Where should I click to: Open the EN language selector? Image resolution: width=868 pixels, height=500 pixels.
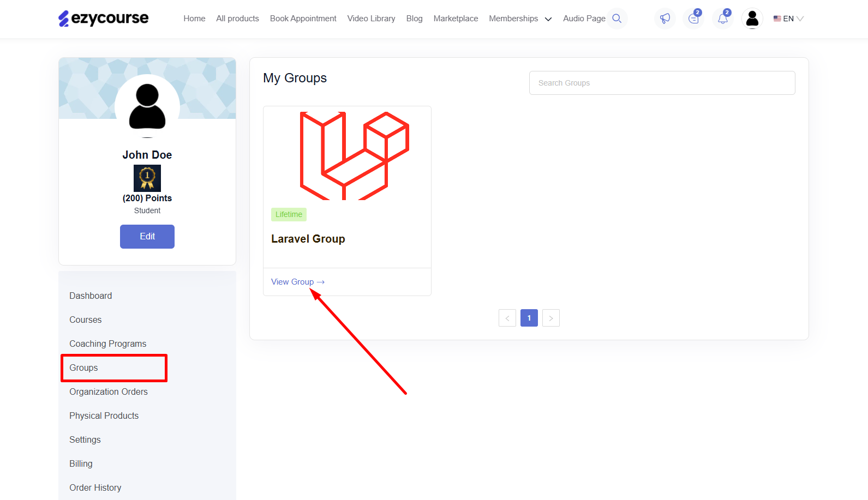788,19
